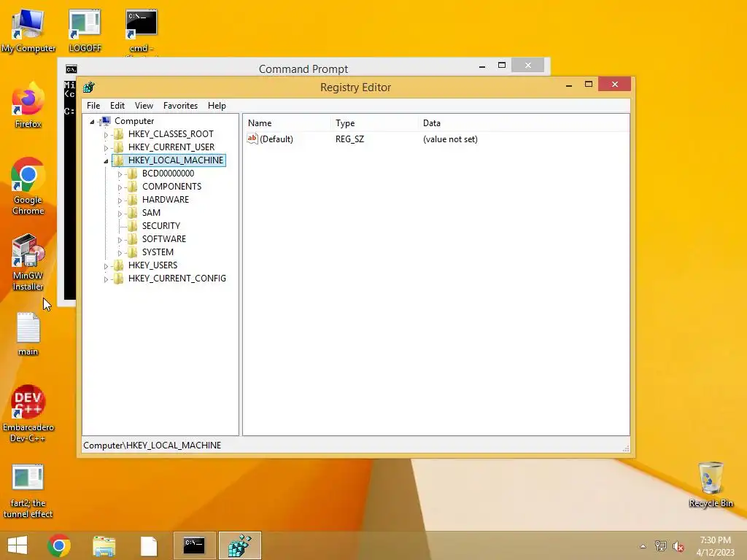747x560 pixels.
Task: Expand the SYSTEM subkey
Action: [120, 253]
